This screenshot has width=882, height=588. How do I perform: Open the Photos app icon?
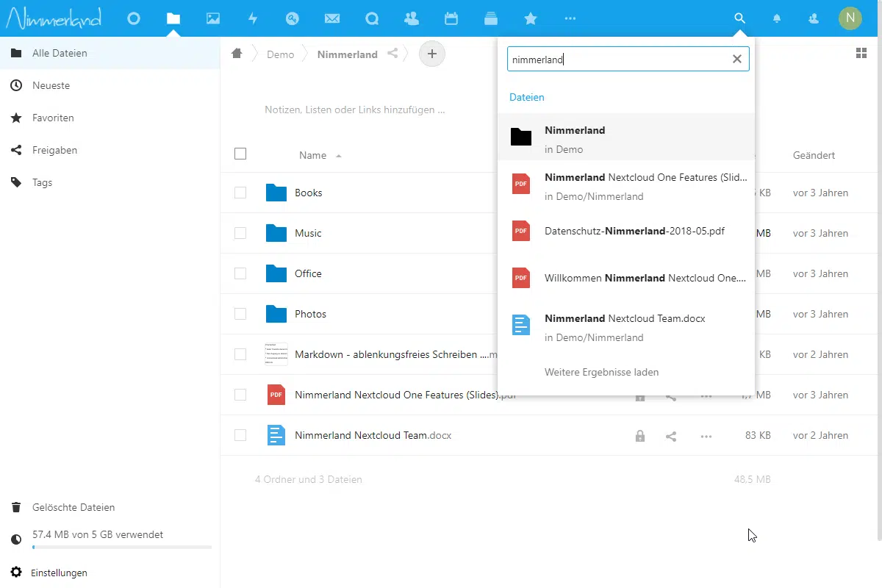213,18
